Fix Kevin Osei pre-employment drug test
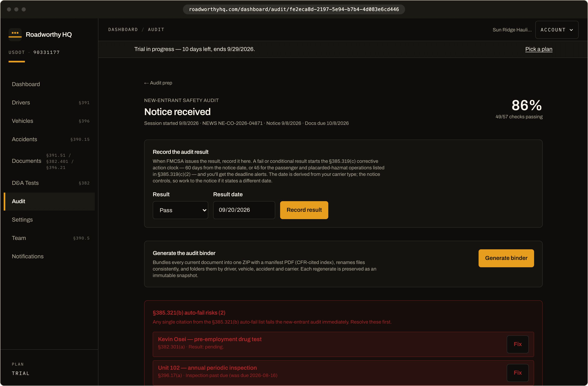 518,344
